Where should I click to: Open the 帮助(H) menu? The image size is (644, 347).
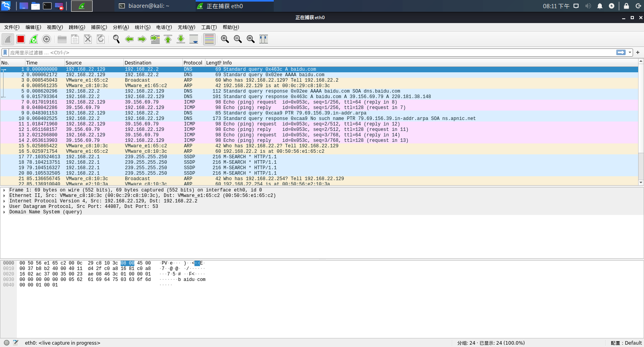231,27
